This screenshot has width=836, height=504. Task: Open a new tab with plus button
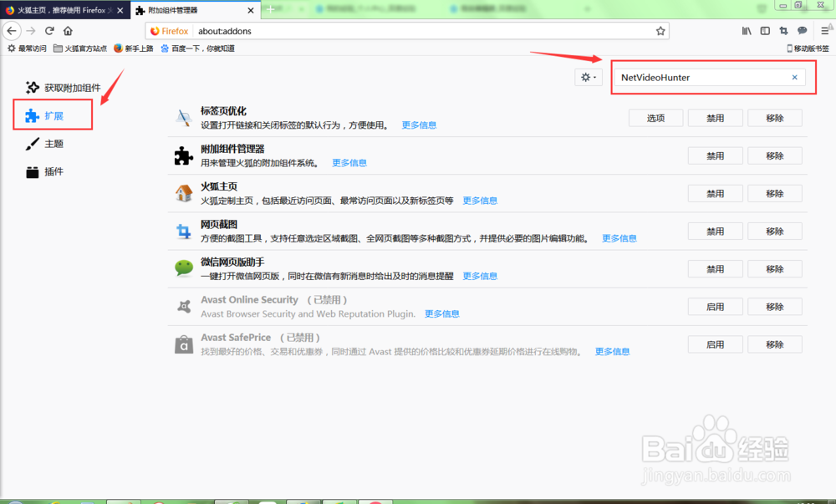click(x=271, y=9)
